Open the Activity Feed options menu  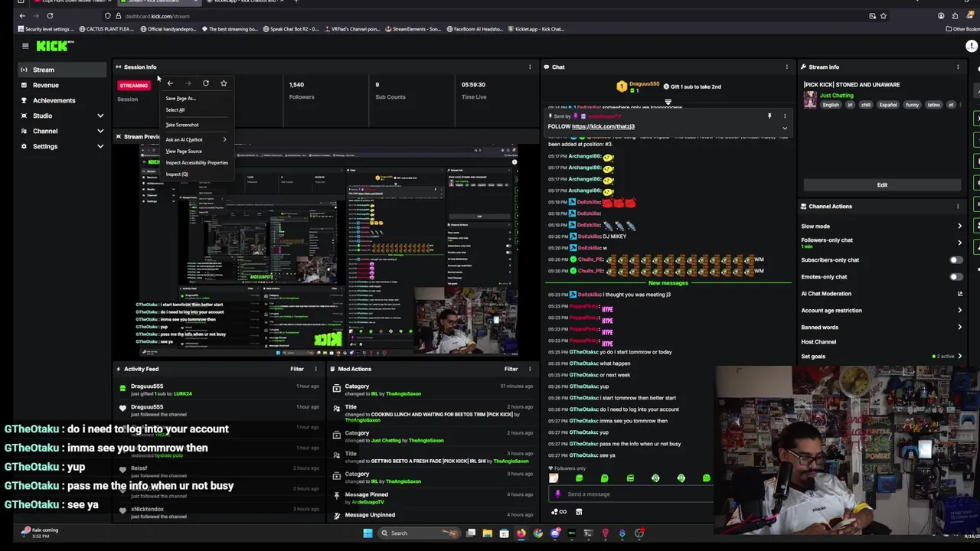point(315,369)
